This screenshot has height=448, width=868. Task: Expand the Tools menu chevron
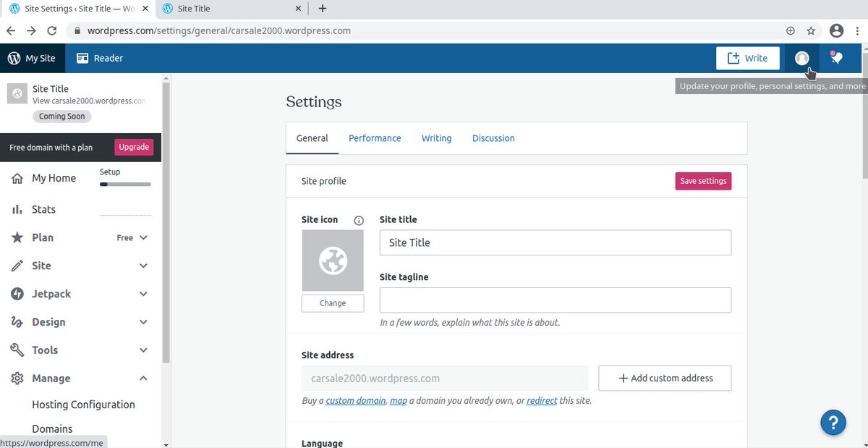143,350
